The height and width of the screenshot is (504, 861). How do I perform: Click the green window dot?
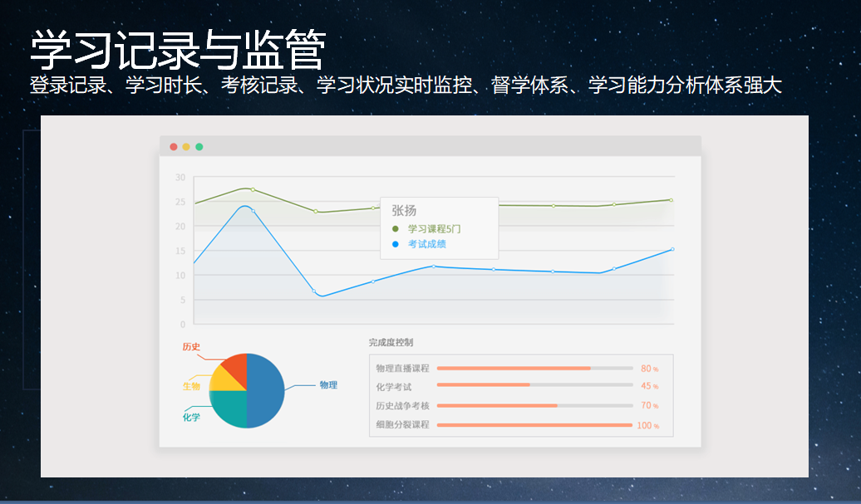[199, 147]
